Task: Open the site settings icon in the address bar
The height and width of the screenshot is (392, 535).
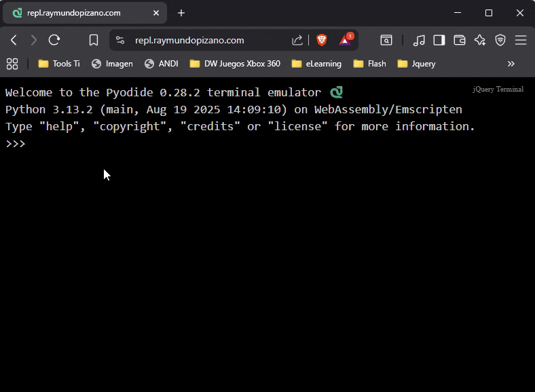Action: 120,40
